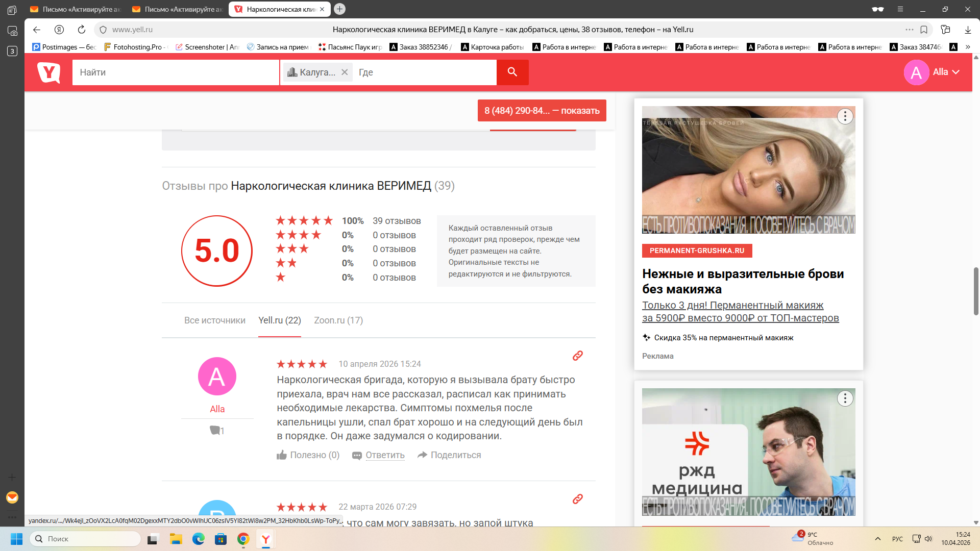This screenshot has height=551, width=980.
Task: Open first ad's three-dot options menu
Action: (845, 116)
